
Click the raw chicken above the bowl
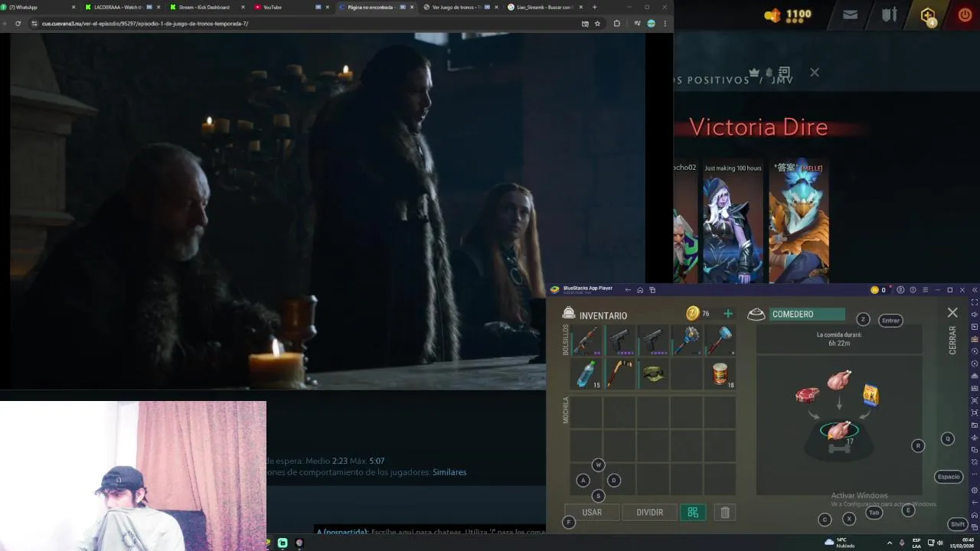(x=839, y=380)
